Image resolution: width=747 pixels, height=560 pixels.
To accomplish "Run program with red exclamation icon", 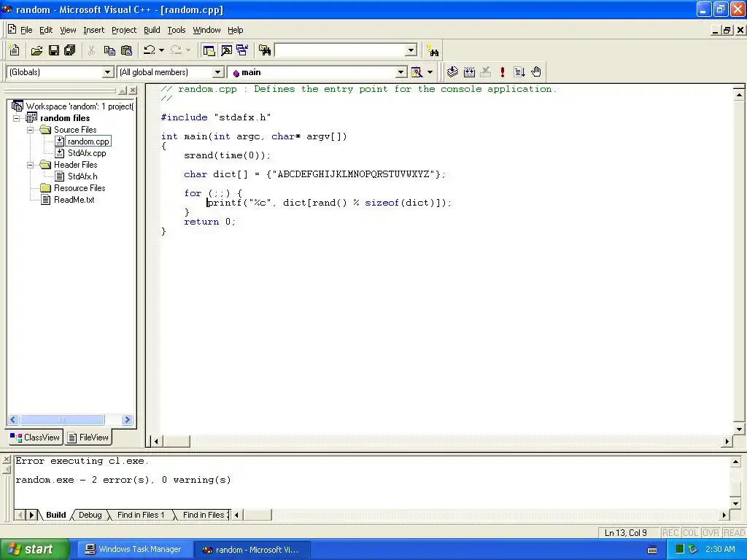I will 502,72.
